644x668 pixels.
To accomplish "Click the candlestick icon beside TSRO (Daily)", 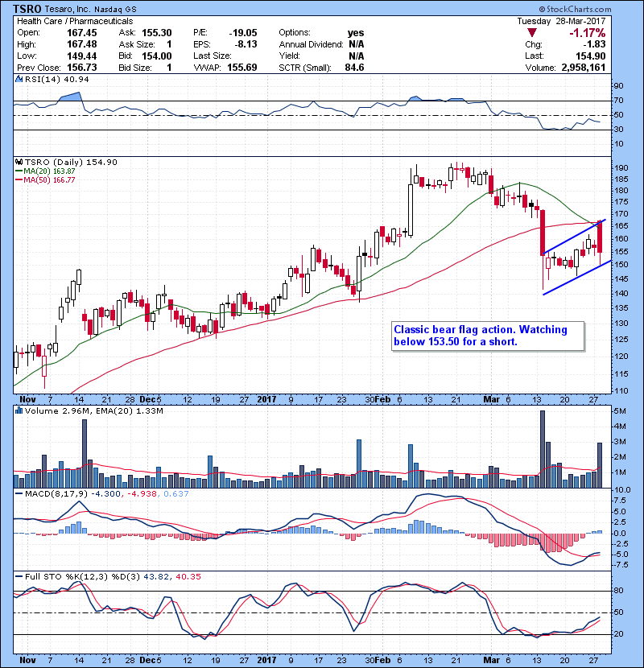I will (x=19, y=162).
